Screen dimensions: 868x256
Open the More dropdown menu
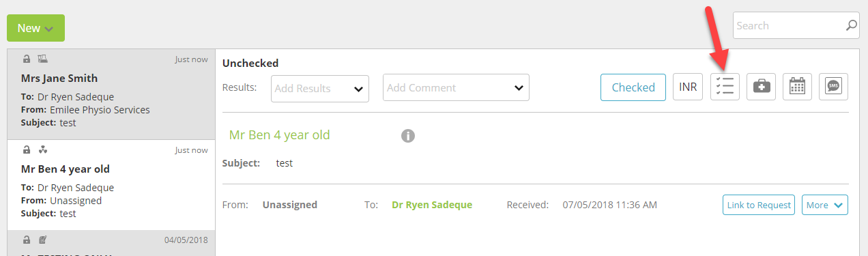click(x=825, y=205)
